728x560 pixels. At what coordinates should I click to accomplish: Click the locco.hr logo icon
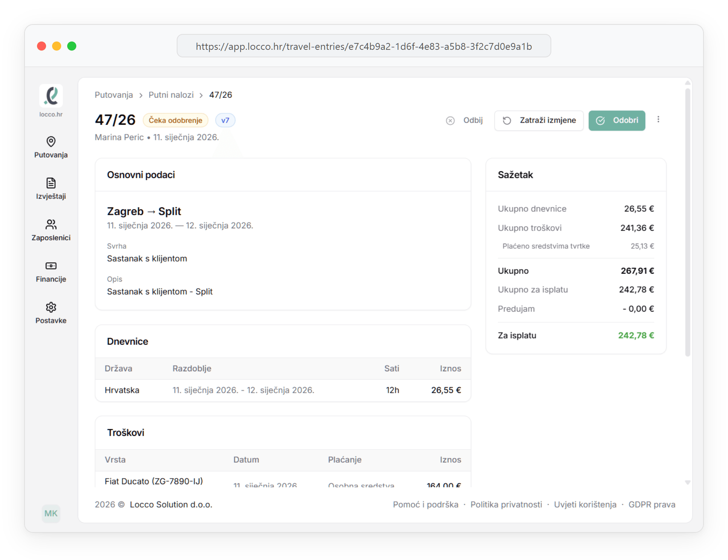[51, 96]
